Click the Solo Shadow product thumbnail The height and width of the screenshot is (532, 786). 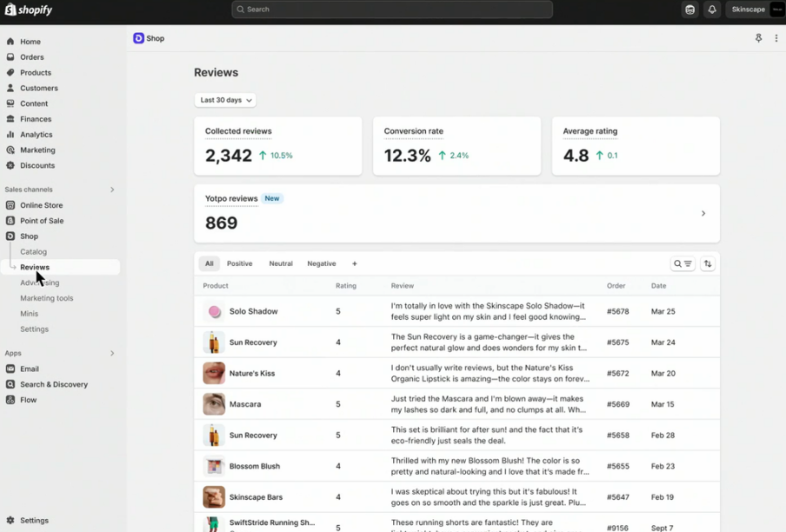click(x=214, y=311)
